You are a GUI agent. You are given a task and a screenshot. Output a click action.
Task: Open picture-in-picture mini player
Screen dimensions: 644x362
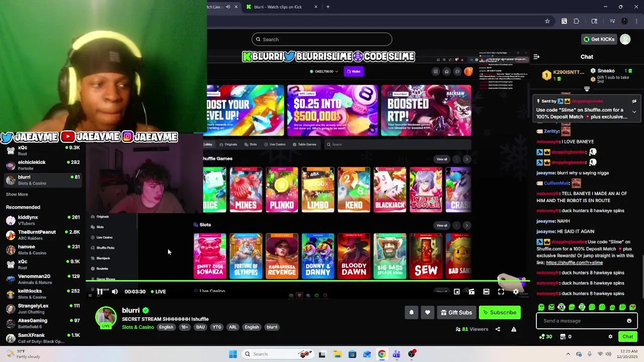click(457, 292)
